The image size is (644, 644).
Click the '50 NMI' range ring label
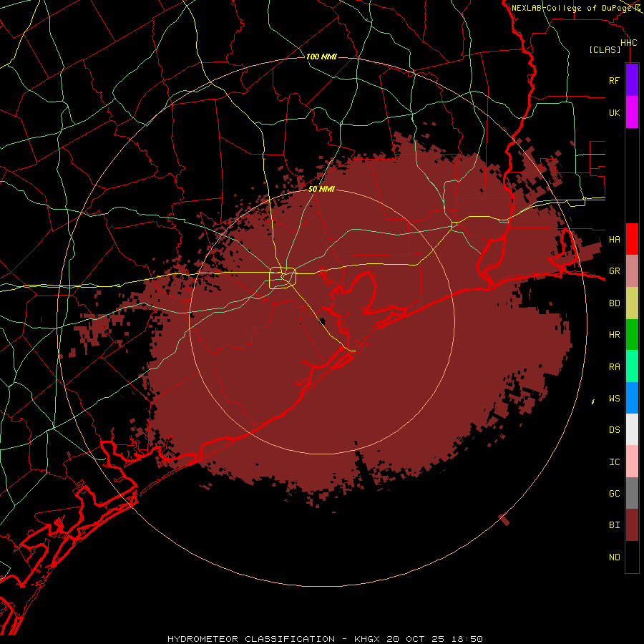click(x=321, y=190)
